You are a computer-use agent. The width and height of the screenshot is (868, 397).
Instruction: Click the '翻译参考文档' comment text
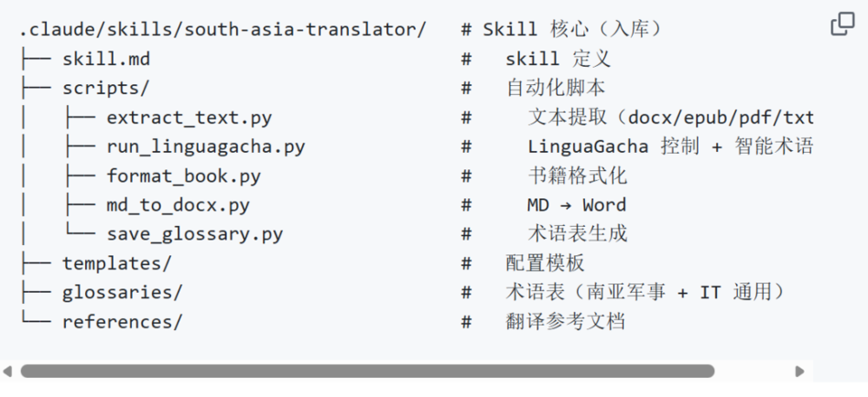coord(565,321)
